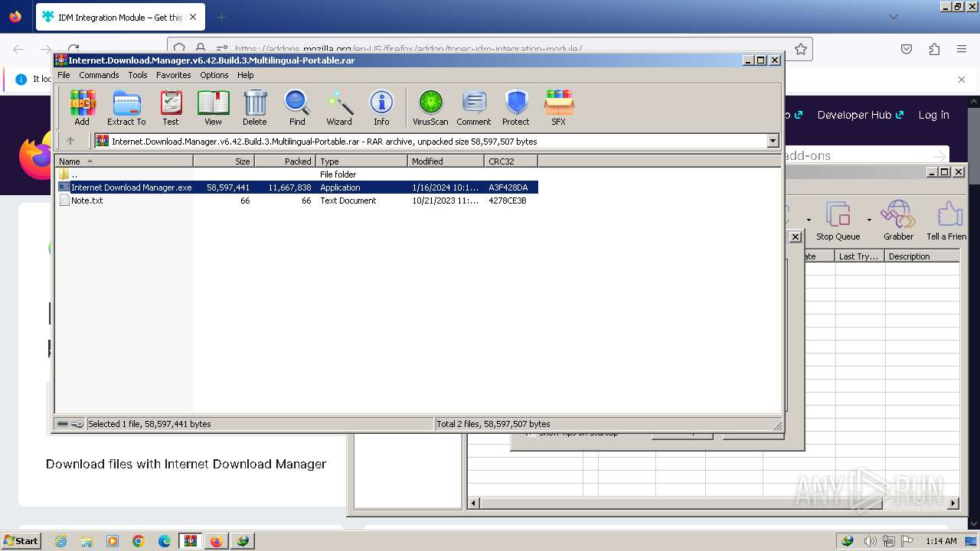Click the volume speaker tray icon
The width and height of the screenshot is (980, 551).
click(x=871, y=541)
